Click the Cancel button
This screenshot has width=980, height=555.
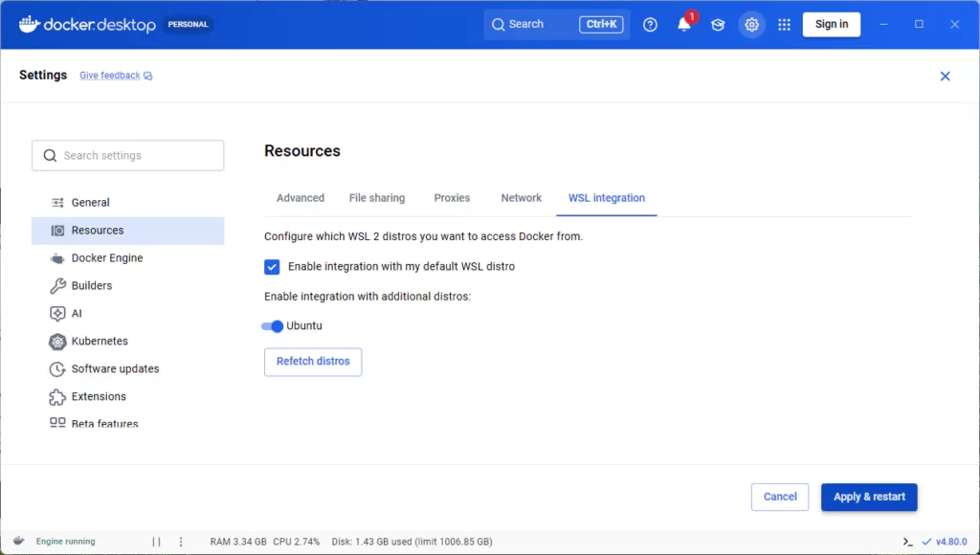point(780,497)
